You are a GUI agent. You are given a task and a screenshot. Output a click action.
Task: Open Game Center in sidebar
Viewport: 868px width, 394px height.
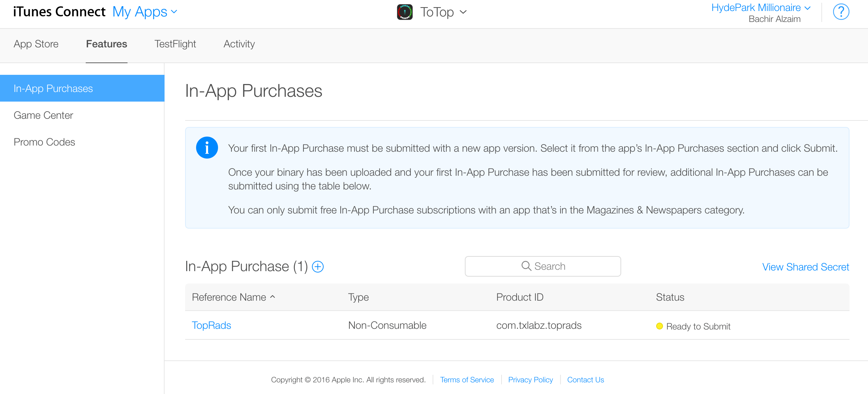pos(44,115)
